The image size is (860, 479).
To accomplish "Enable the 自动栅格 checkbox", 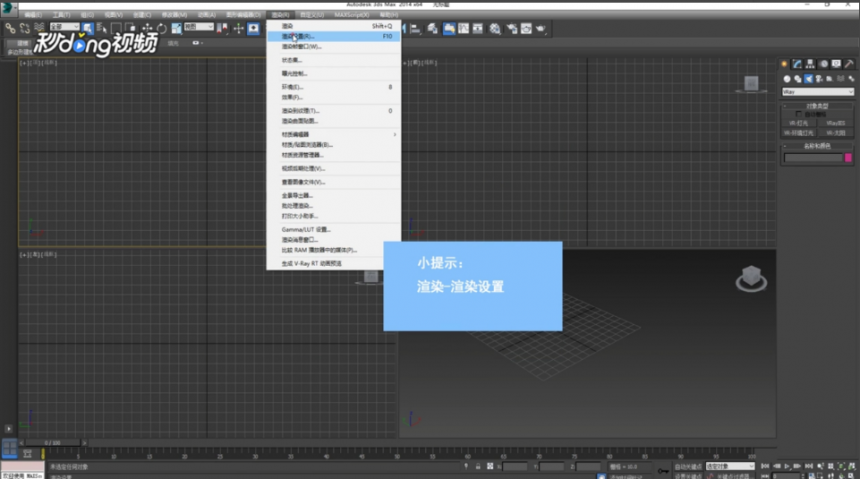I will (798, 114).
